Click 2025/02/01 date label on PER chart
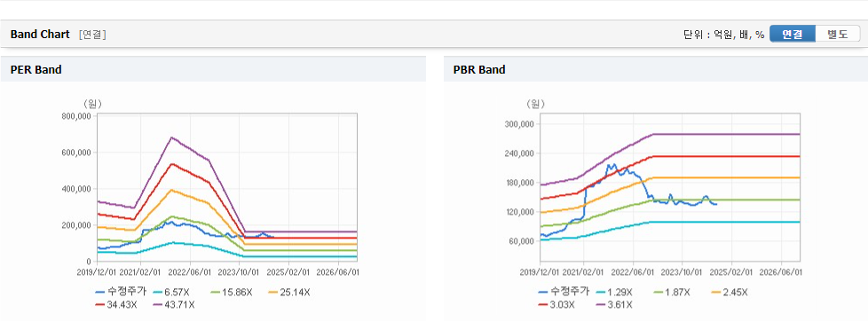 click(x=289, y=272)
